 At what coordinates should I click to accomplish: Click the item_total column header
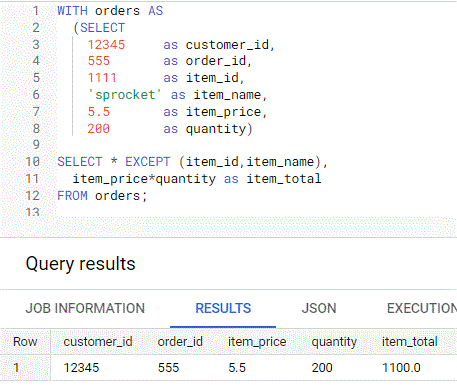point(410,342)
